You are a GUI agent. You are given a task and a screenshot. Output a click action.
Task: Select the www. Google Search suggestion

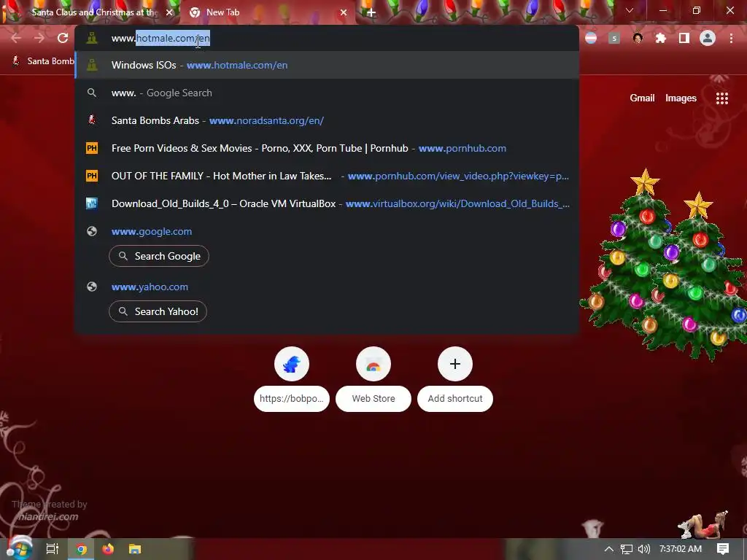pyautogui.click(x=327, y=93)
